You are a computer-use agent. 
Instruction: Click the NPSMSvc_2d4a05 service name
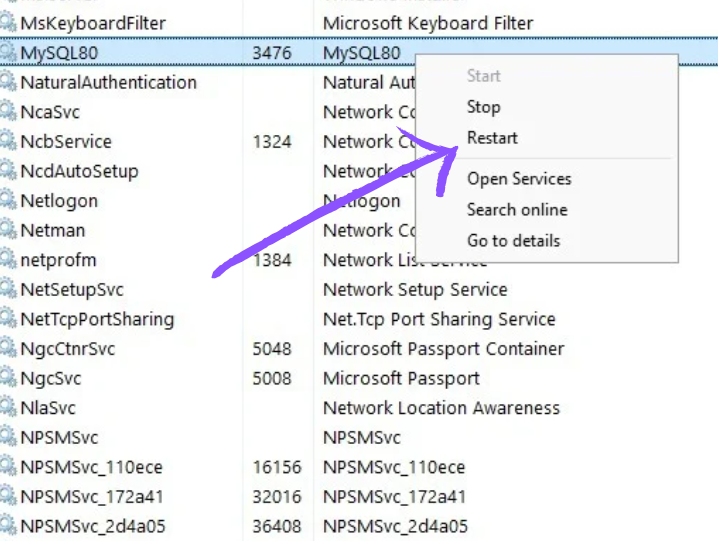click(93, 527)
